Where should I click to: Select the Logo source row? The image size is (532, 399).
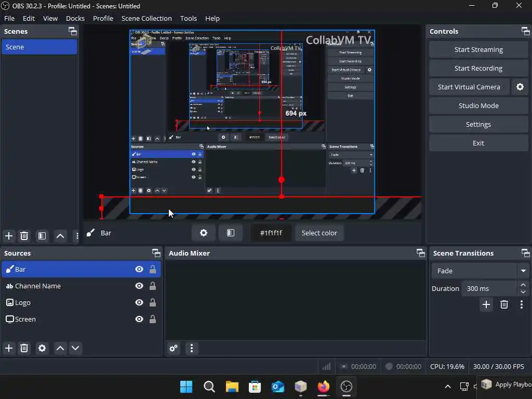81,302
